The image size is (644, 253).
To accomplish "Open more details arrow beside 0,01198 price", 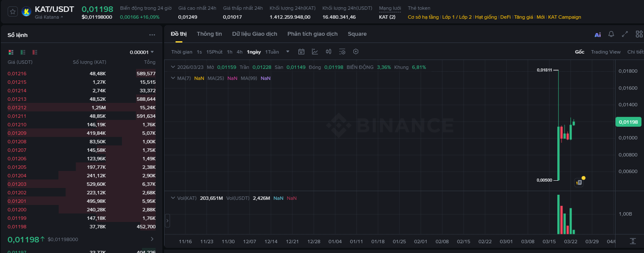I will point(152,239).
